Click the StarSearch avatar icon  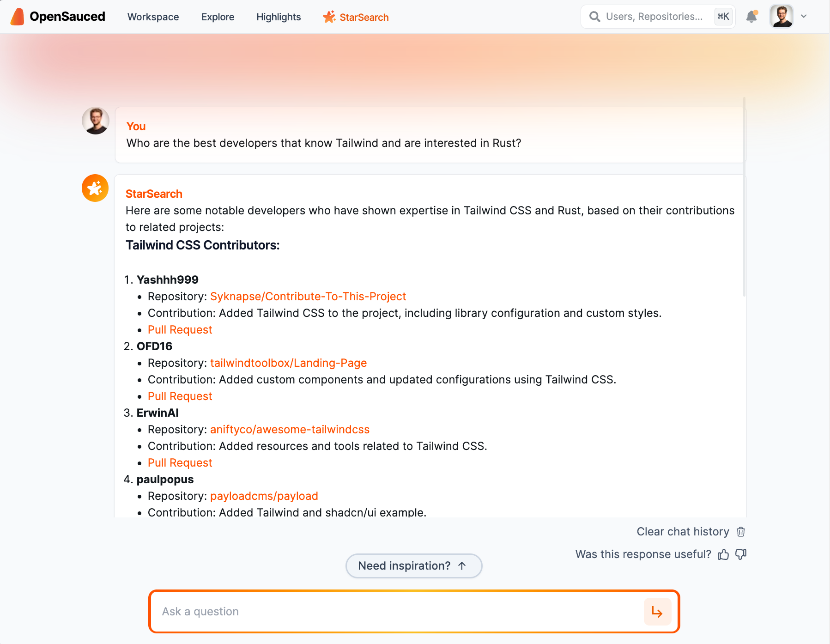[95, 188]
